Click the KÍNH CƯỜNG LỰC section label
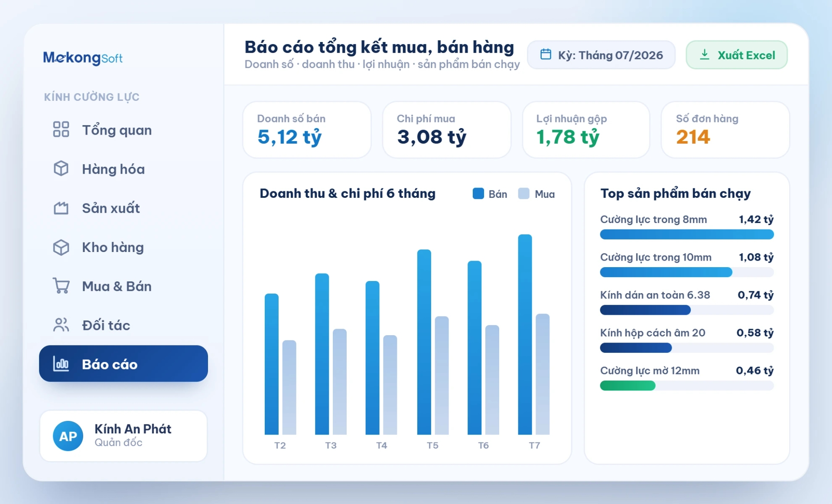This screenshot has height=504, width=832. pyautogui.click(x=91, y=97)
